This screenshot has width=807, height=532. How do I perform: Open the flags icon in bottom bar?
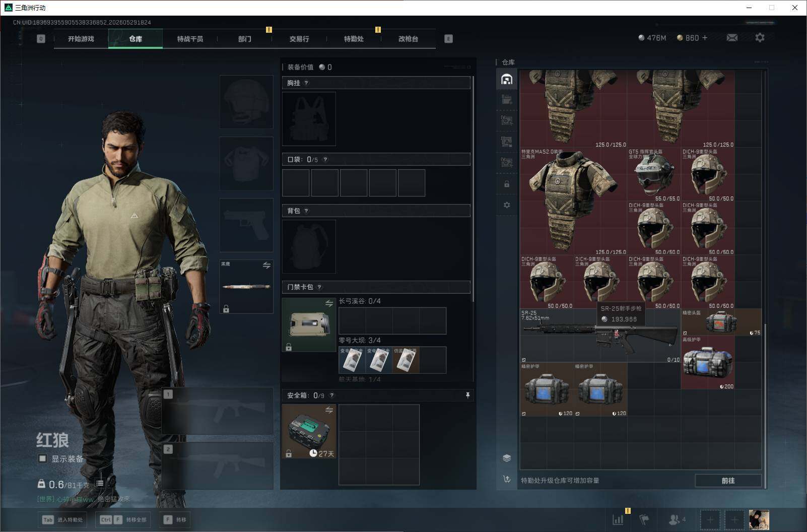[644, 519]
